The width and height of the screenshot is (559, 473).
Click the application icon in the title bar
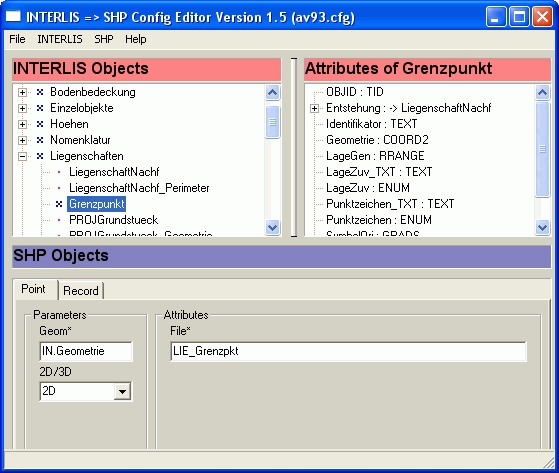click(13, 16)
